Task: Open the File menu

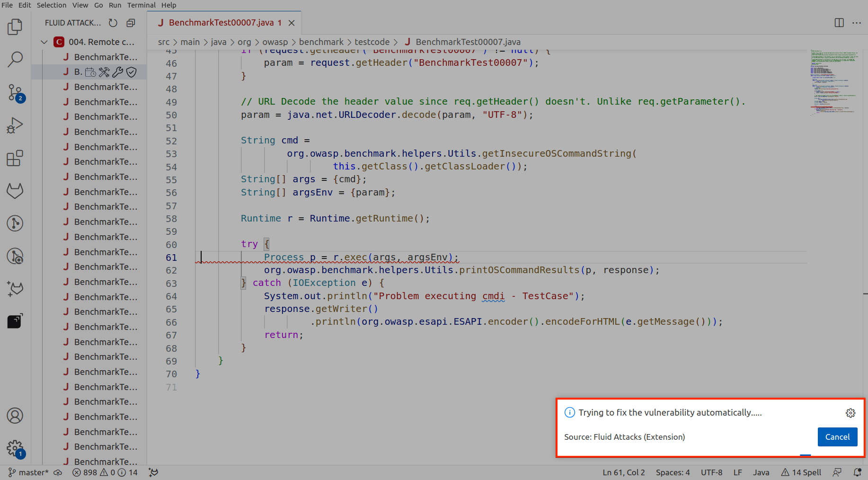Action: tap(7, 5)
